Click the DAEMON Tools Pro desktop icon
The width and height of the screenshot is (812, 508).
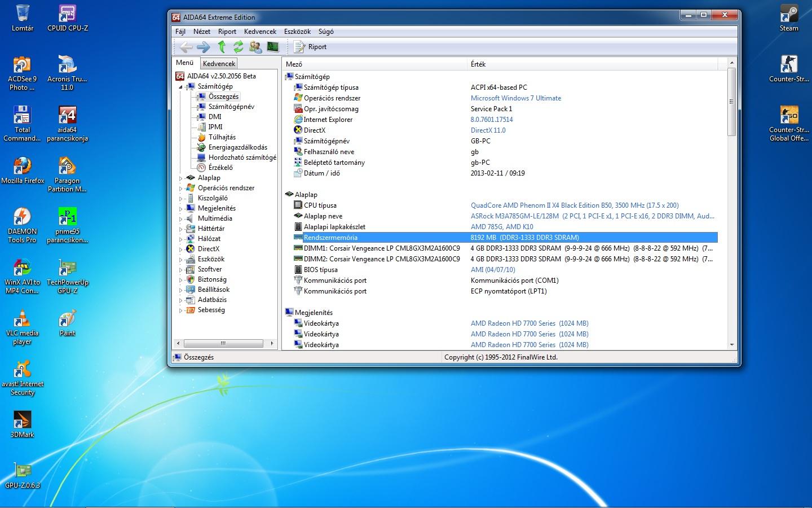tap(22, 225)
